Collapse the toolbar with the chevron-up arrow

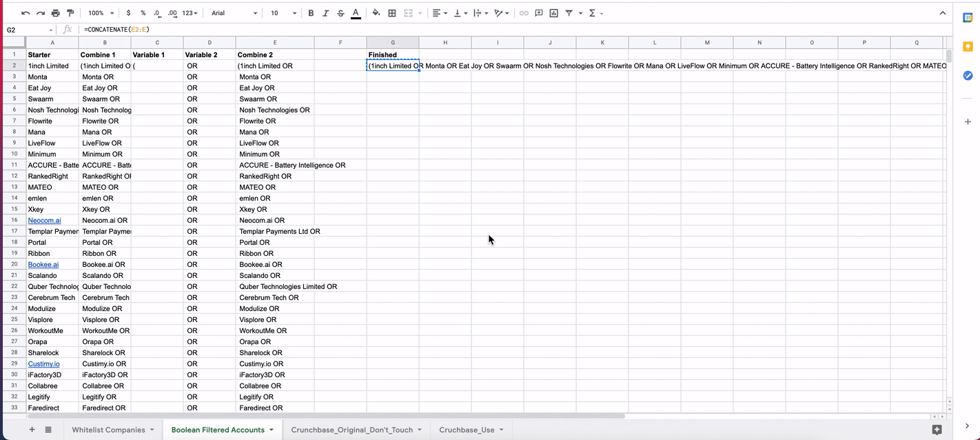pyautogui.click(x=943, y=13)
